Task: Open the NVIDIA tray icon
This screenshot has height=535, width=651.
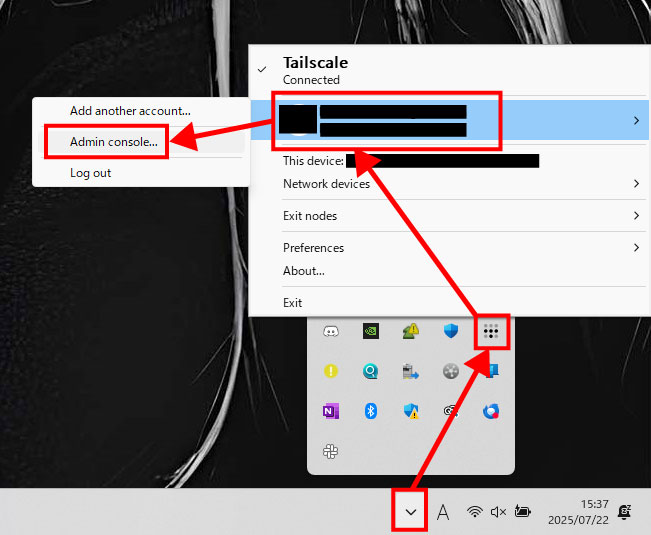Action: 370,331
